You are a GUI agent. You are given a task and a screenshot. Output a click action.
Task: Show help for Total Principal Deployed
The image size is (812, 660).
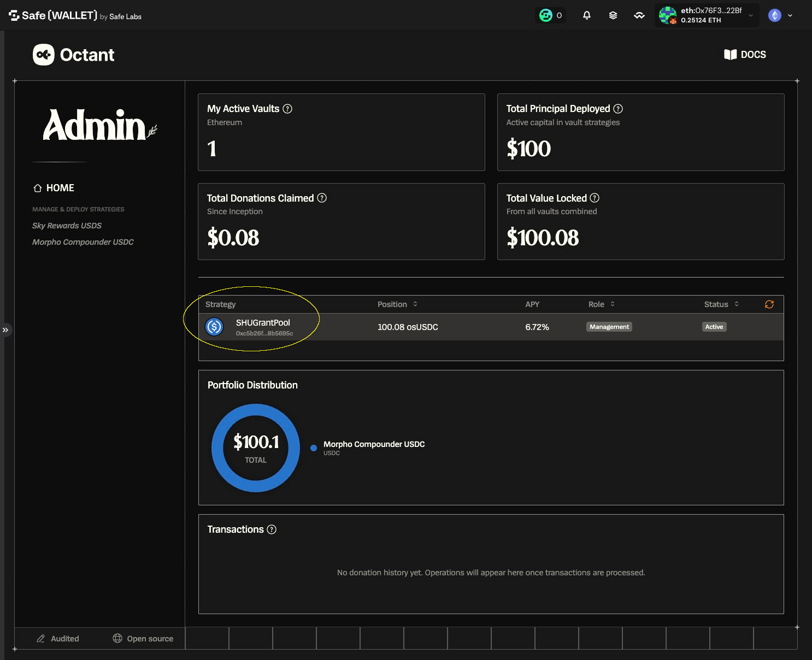click(x=618, y=109)
